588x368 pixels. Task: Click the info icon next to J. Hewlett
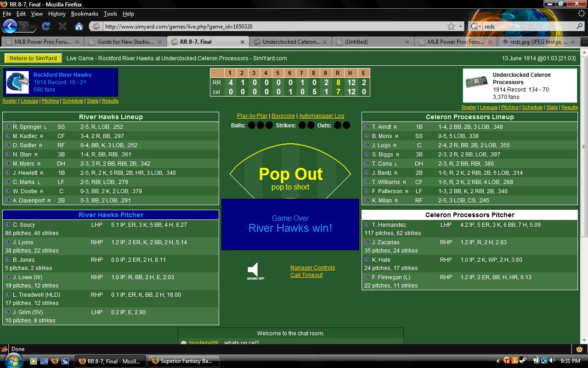point(8,172)
